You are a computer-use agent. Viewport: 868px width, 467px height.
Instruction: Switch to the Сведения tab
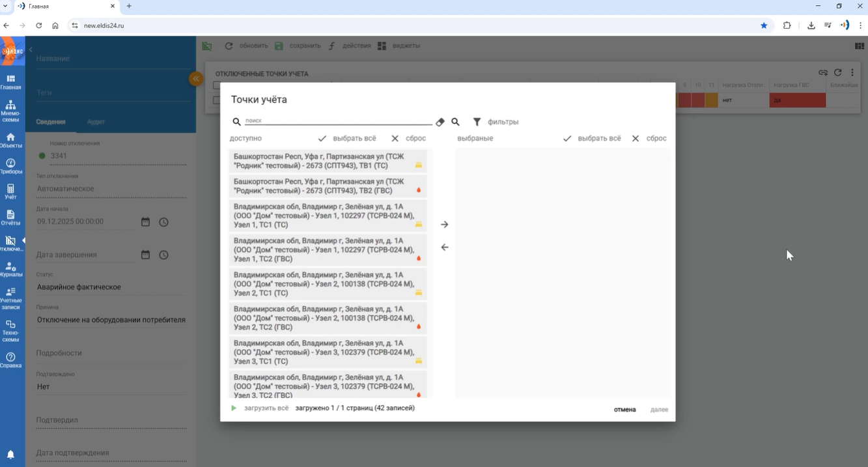pyautogui.click(x=50, y=122)
